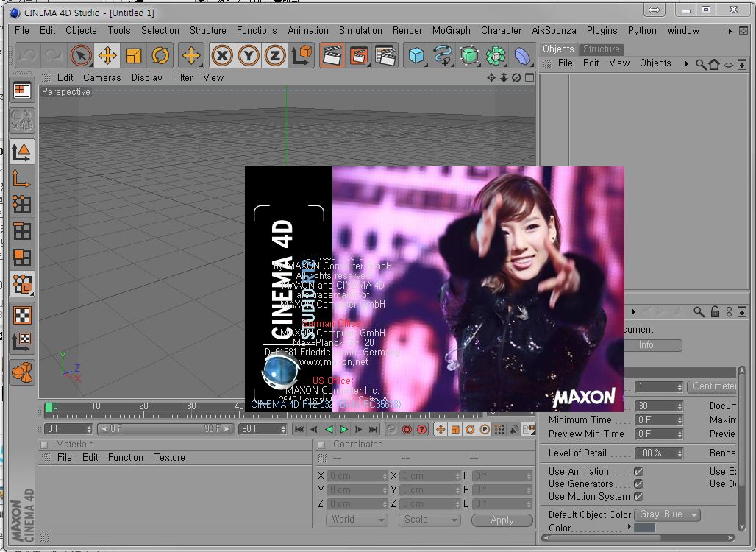Toggle X axis lock

click(222, 55)
